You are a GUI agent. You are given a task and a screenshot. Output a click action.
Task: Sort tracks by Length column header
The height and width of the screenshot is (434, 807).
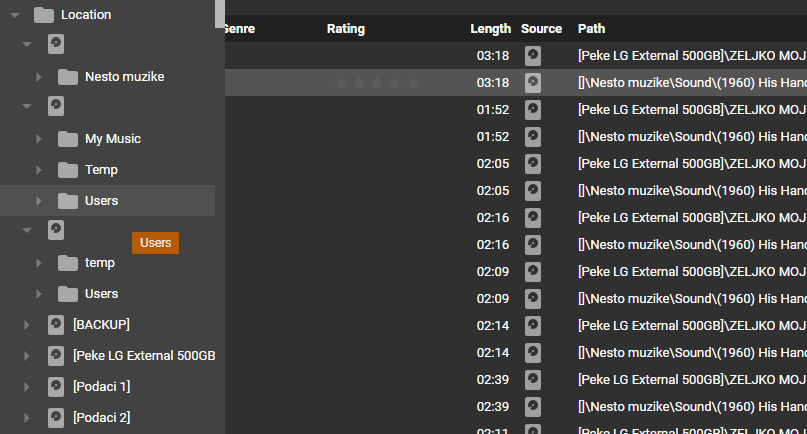point(490,29)
